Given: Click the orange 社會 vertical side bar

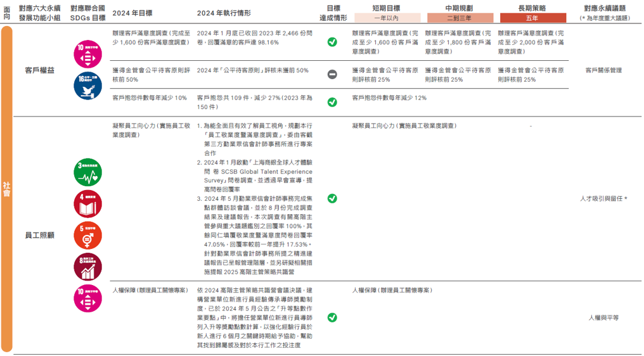Looking at the screenshot, I should click(x=6, y=189).
